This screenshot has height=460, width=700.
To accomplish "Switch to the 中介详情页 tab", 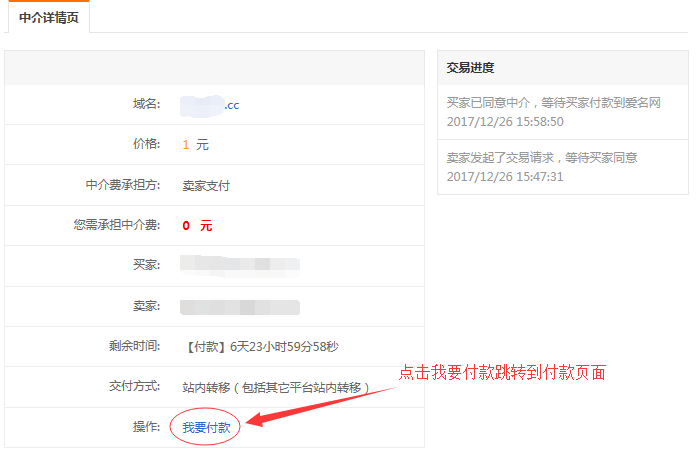I will pyautogui.click(x=48, y=18).
